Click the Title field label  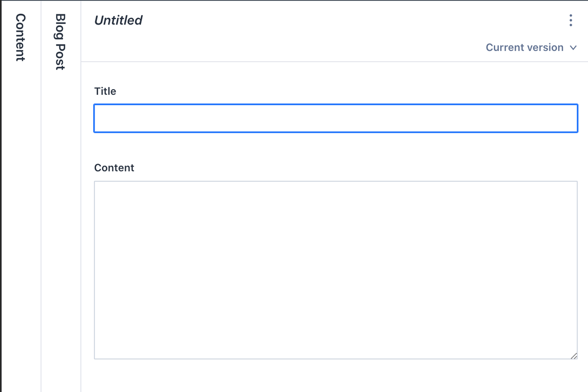coord(105,91)
